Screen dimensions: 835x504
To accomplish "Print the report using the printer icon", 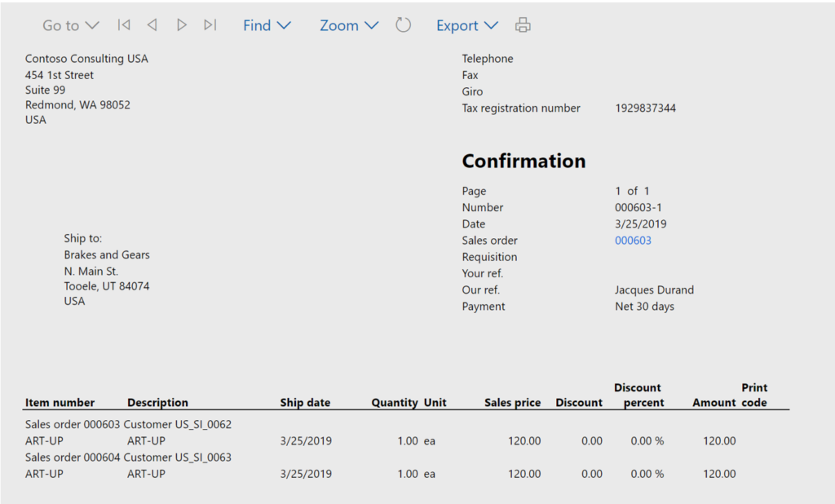I will (523, 25).
